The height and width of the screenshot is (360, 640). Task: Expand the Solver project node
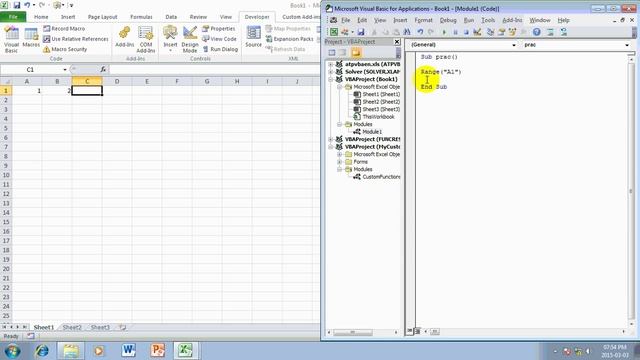(x=331, y=72)
